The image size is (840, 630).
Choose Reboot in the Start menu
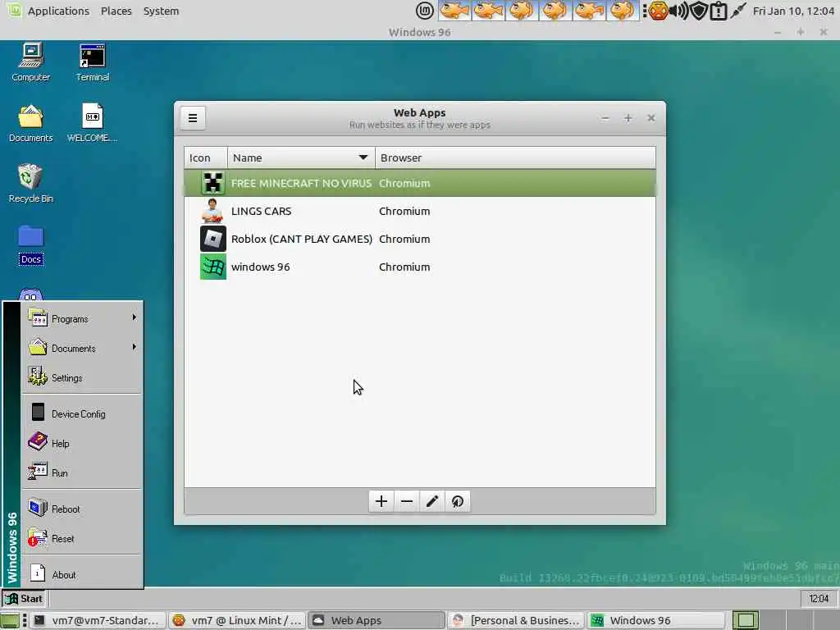click(81, 509)
